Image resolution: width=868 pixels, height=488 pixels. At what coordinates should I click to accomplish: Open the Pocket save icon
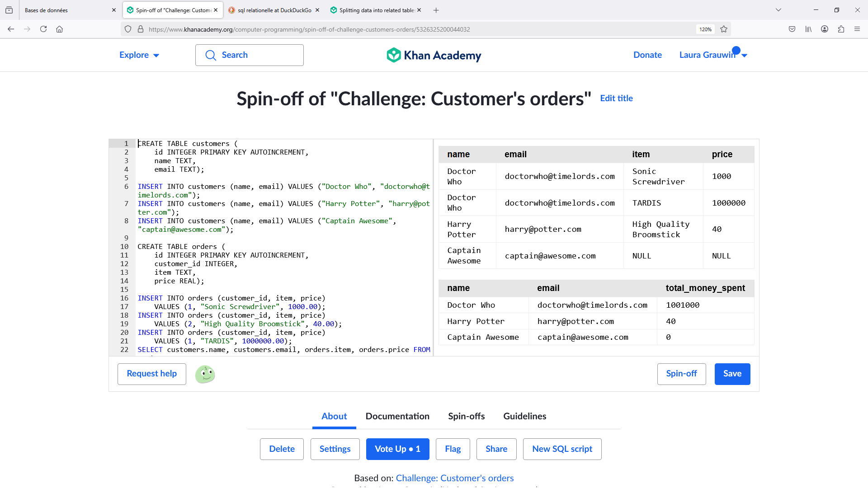(792, 29)
